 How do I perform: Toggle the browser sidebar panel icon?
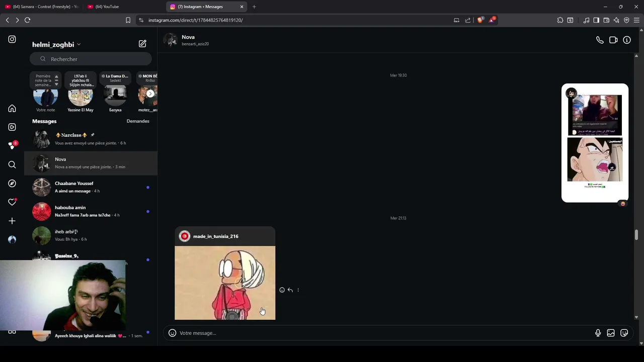[596, 20]
